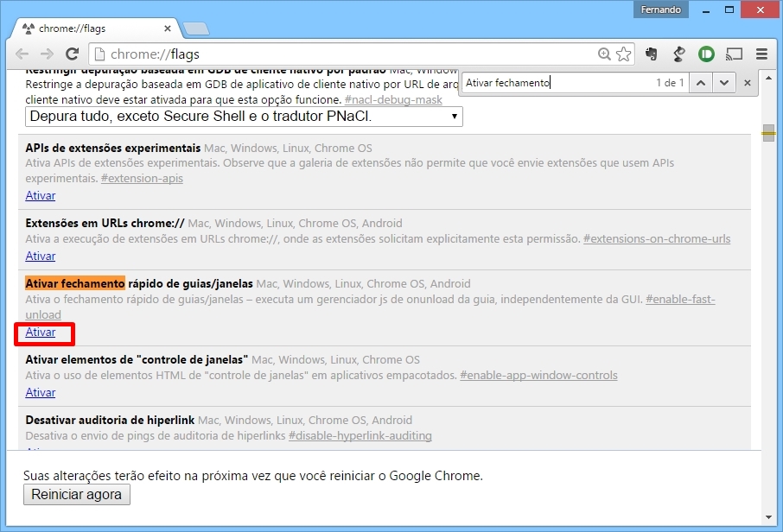The height and width of the screenshot is (532, 783).
Task: Go to next find result
Action: click(724, 83)
